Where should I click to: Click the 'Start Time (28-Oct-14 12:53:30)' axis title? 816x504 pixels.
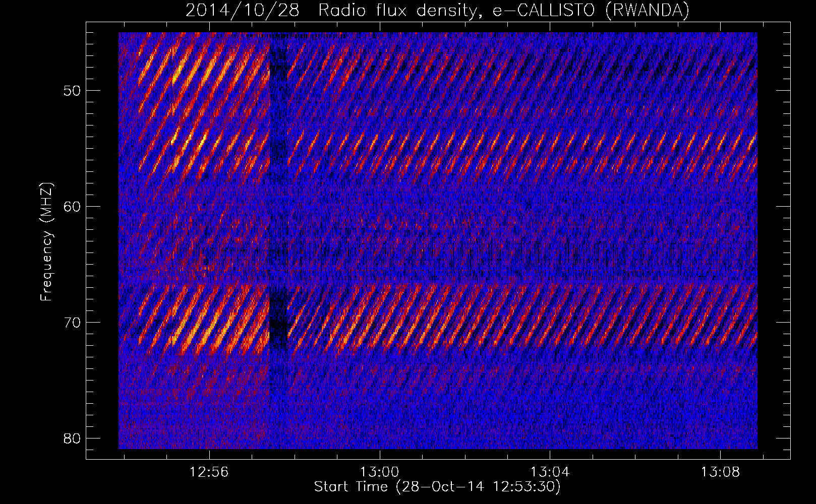click(437, 487)
